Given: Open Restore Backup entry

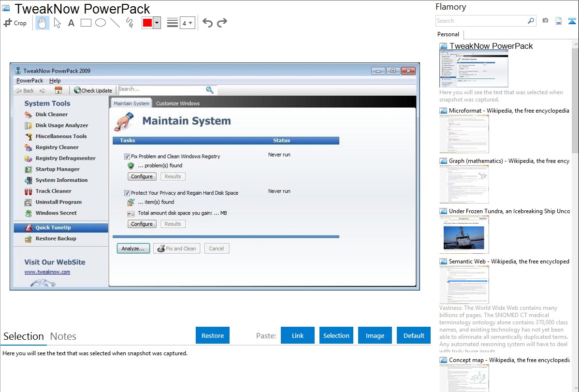Looking at the screenshot, I should (x=50, y=239).
